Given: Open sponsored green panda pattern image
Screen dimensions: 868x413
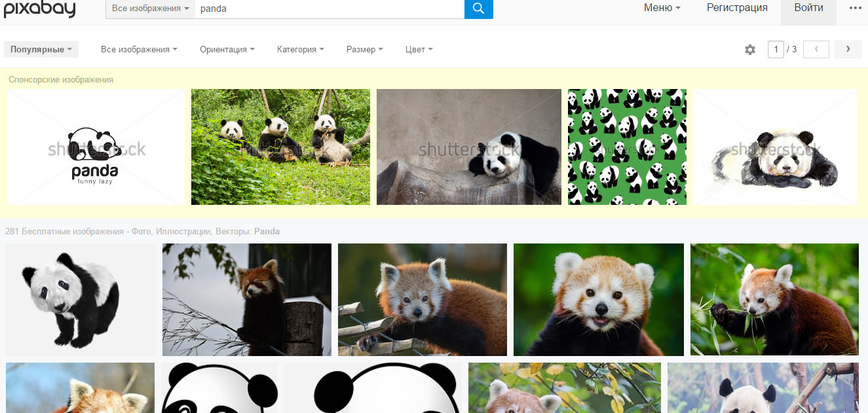Looking at the screenshot, I should pyautogui.click(x=627, y=147).
